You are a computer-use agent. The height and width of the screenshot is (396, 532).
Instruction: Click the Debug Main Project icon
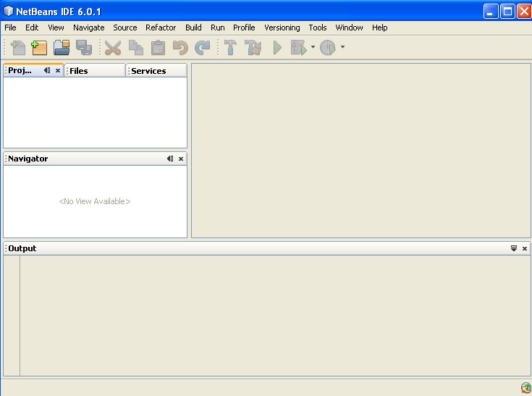(298, 47)
